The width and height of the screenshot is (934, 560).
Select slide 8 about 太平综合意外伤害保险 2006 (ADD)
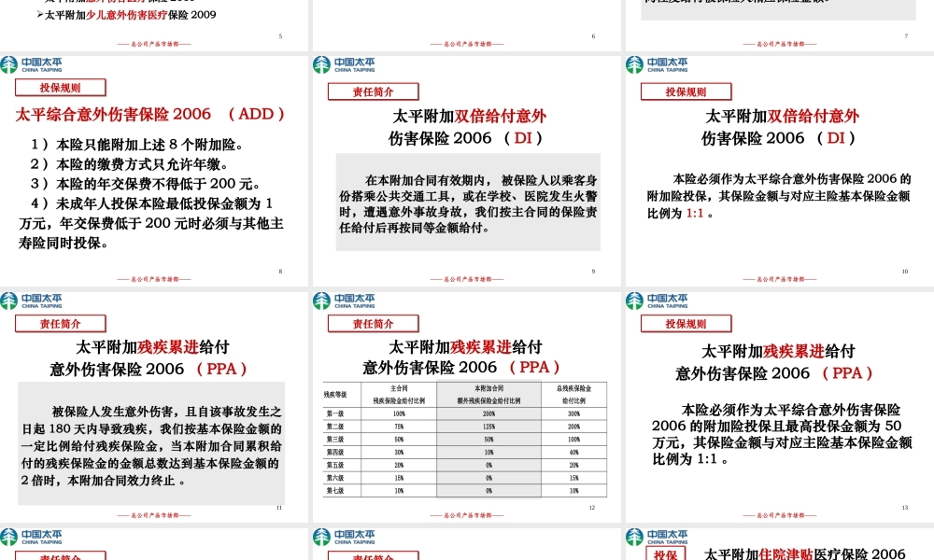(x=154, y=170)
